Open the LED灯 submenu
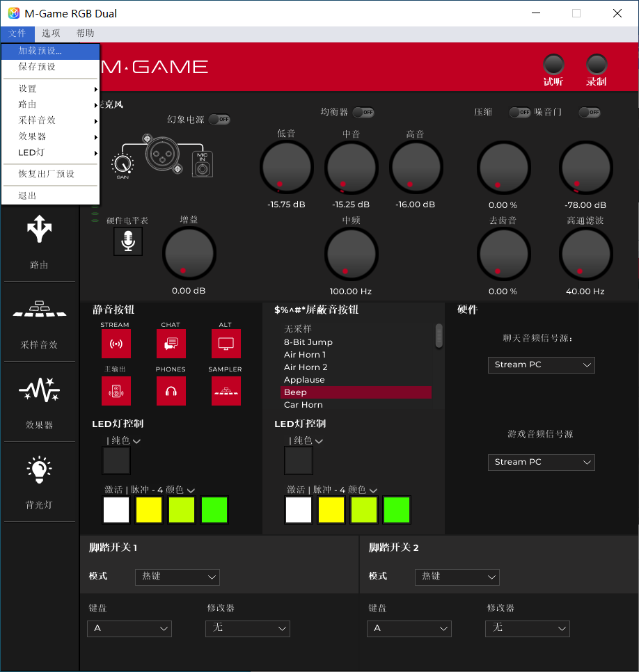The width and height of the screenshot is (639, 672). coord(51,152)
